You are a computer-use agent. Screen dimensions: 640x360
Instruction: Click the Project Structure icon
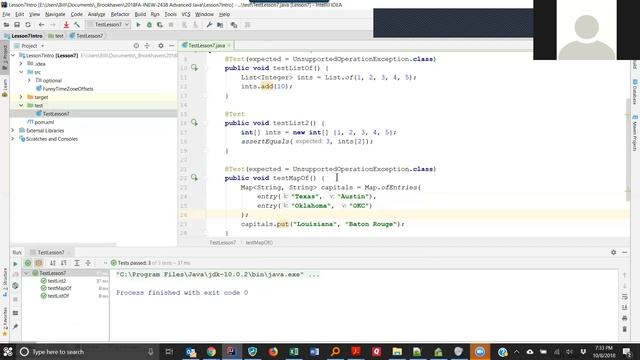220,25
